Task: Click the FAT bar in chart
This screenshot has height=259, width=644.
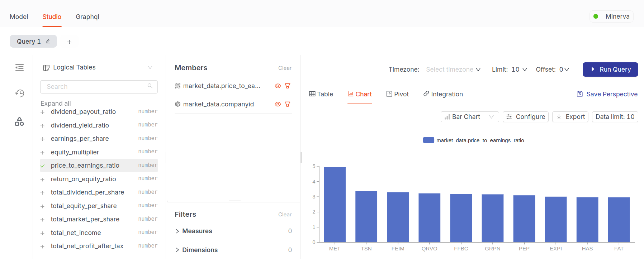Action: [x=619, y=220]
